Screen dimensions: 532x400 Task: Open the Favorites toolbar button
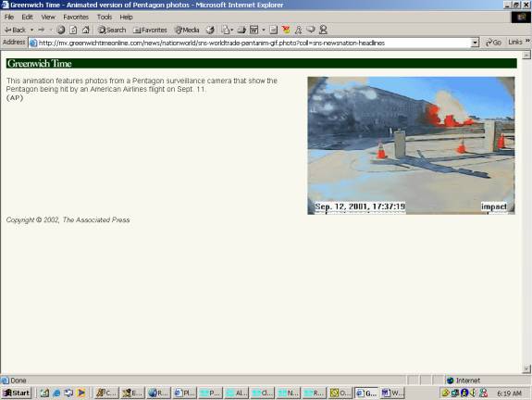(150, 30)
